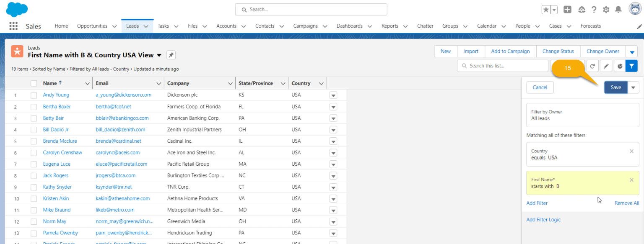Expand the Save button dropdown arrow
Image resolution: width=644 pixels, height=244 pixels.
pyautogui.click(x=633, y=87)
